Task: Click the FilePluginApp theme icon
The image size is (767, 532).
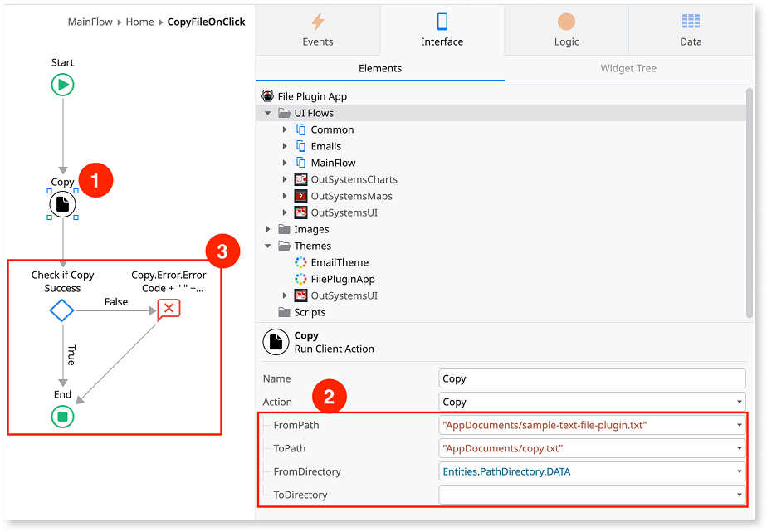Action: [300, 279]
